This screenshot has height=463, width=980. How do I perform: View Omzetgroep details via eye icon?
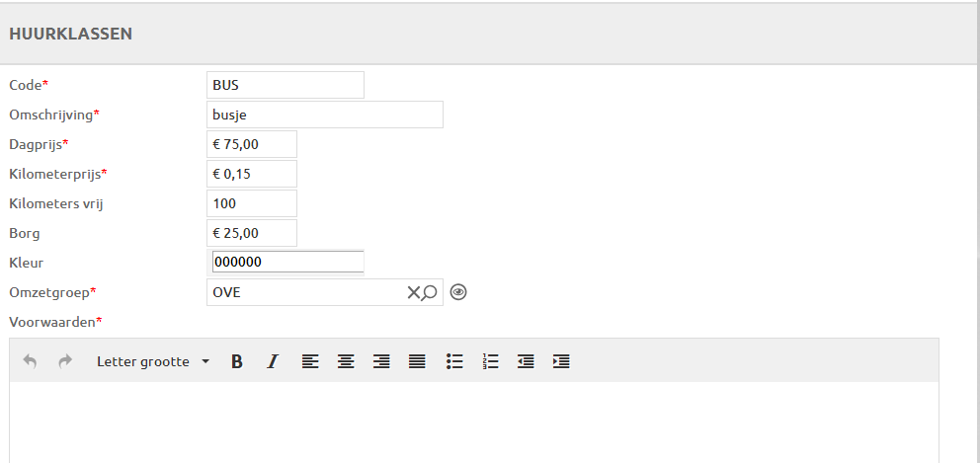[x=457, y=292]
